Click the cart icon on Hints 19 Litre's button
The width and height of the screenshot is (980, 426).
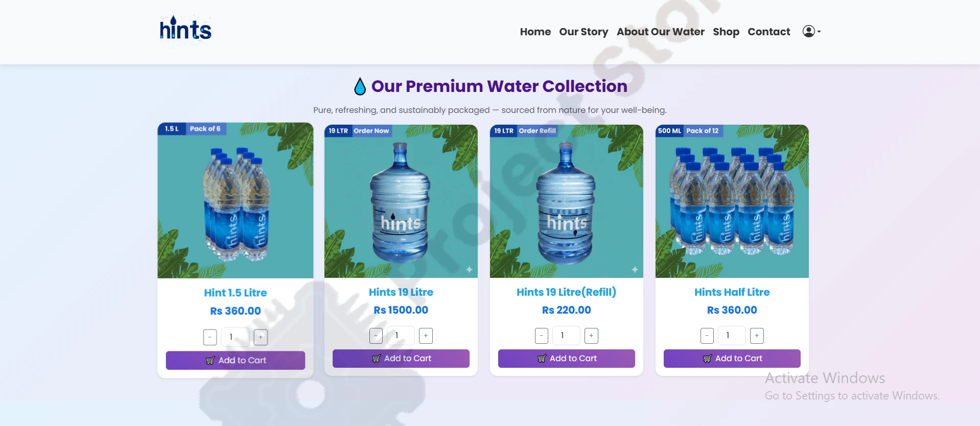click(x=376, y=358)
